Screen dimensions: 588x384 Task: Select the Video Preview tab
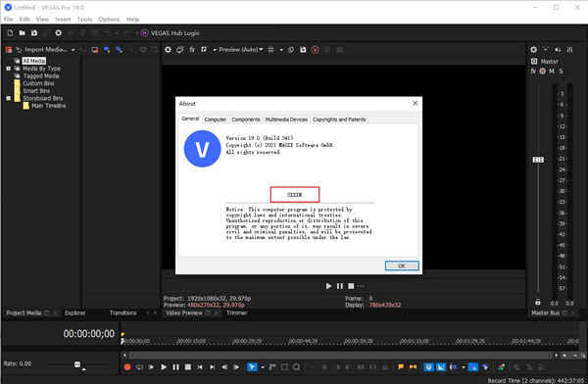pos(184,312)
